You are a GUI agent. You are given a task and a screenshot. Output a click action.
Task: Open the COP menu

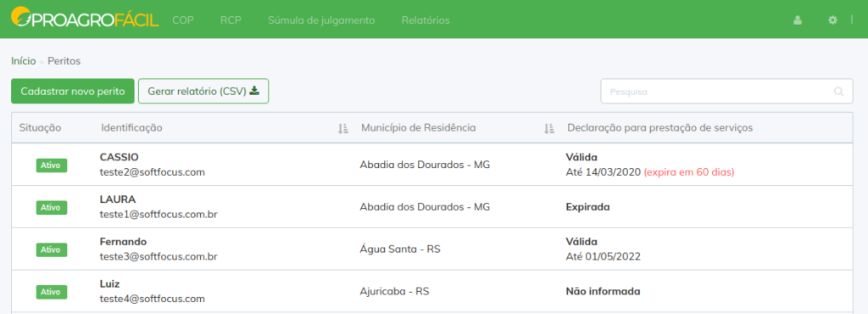(x=183, y=20)
